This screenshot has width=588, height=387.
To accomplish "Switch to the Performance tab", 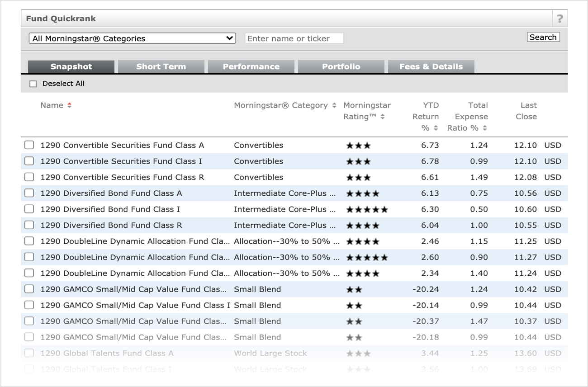I will 251,66.
